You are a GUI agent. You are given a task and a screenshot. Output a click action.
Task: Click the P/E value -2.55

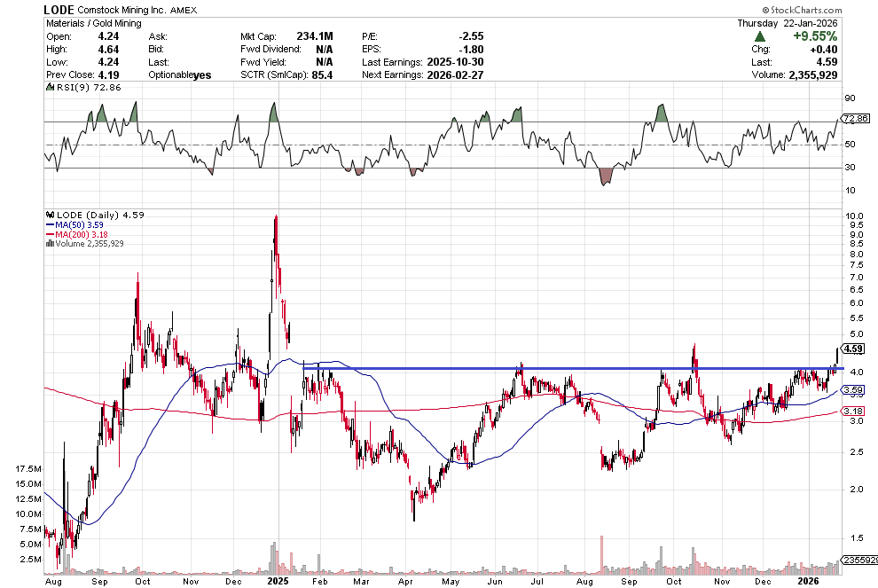[x=471, y=36]
